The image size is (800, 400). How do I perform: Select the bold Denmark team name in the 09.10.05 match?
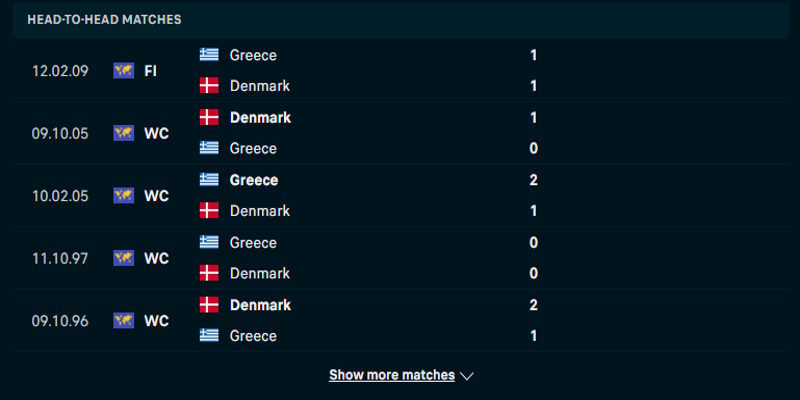click(260, 117)
